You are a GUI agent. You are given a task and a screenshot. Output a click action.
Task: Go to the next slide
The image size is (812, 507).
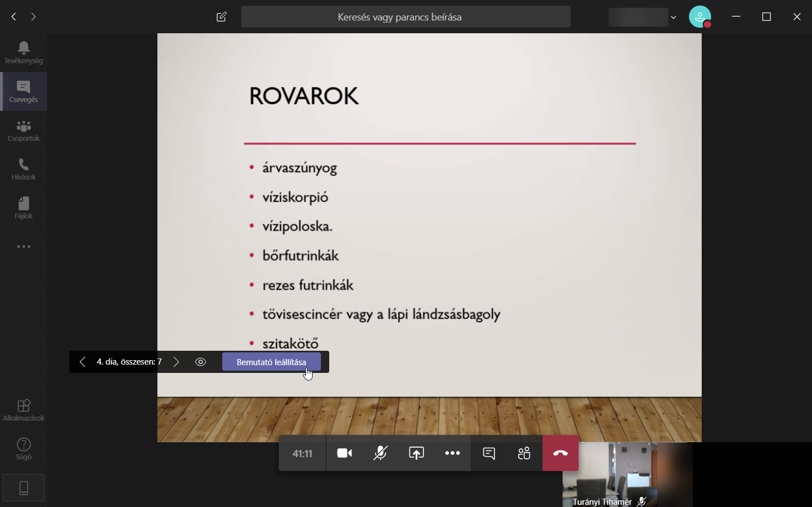tap(176, 362)
